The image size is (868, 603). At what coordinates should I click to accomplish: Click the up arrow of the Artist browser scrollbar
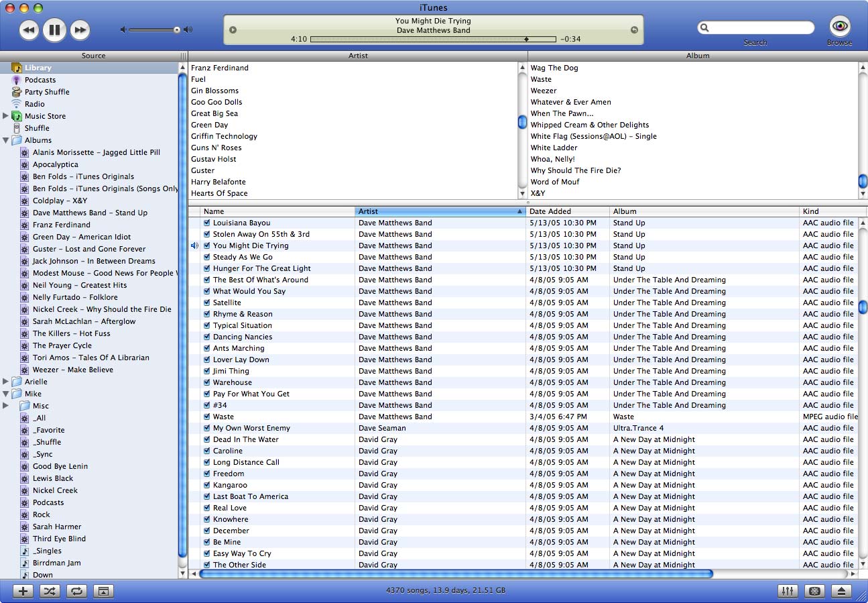[523, 67]
